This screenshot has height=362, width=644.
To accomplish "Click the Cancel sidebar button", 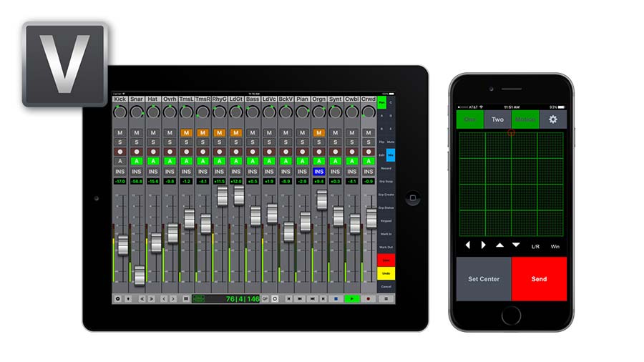I will [386, 286].
